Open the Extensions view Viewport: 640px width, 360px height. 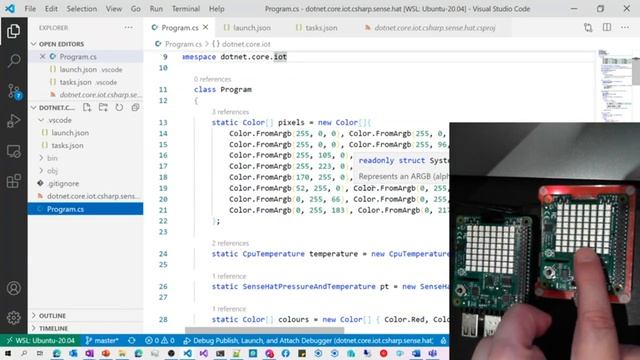13,181
